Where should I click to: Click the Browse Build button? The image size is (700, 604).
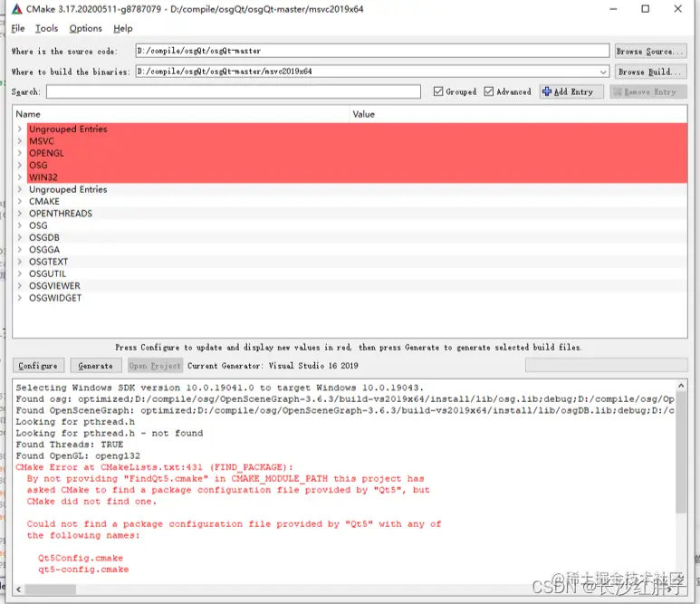(650, 72)
